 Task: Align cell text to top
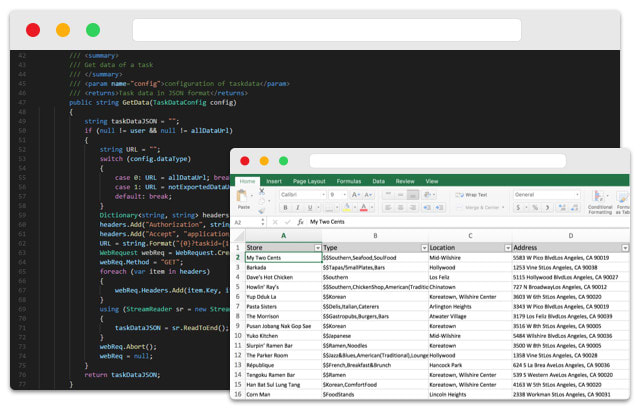(388, 195)
